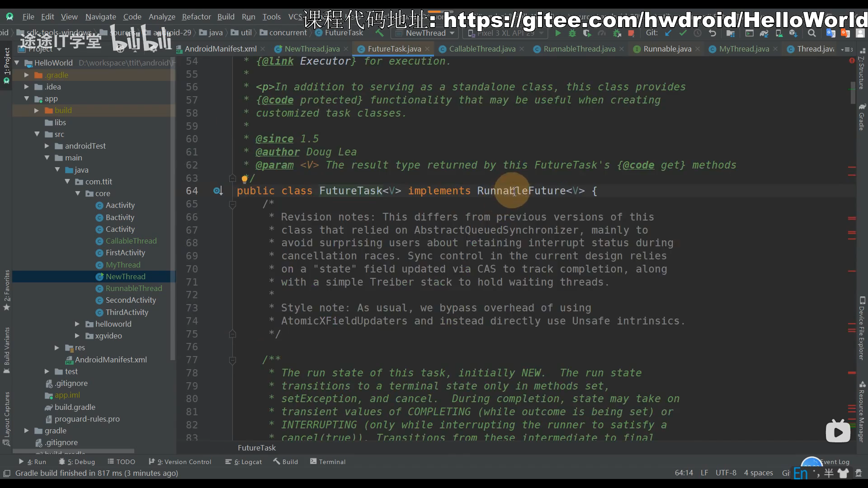This screenshot has width=868, height=488.
Task: Open Resource Manager side panel
Action: click(x=862, y=411)
